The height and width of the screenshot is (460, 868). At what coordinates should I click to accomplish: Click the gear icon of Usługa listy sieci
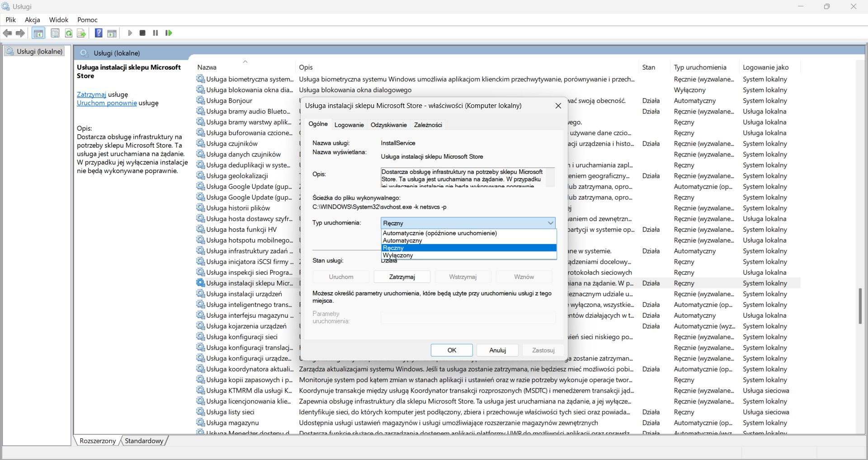coord(200,412)
